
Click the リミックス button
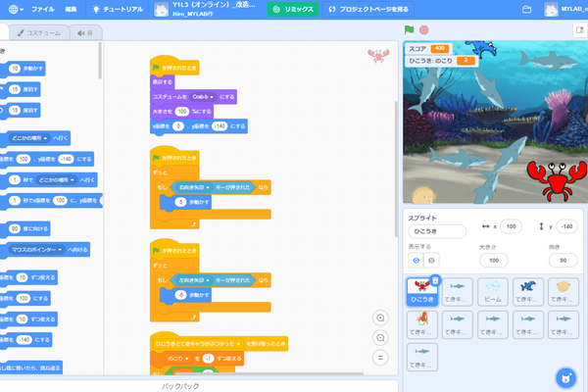[292, 10]
